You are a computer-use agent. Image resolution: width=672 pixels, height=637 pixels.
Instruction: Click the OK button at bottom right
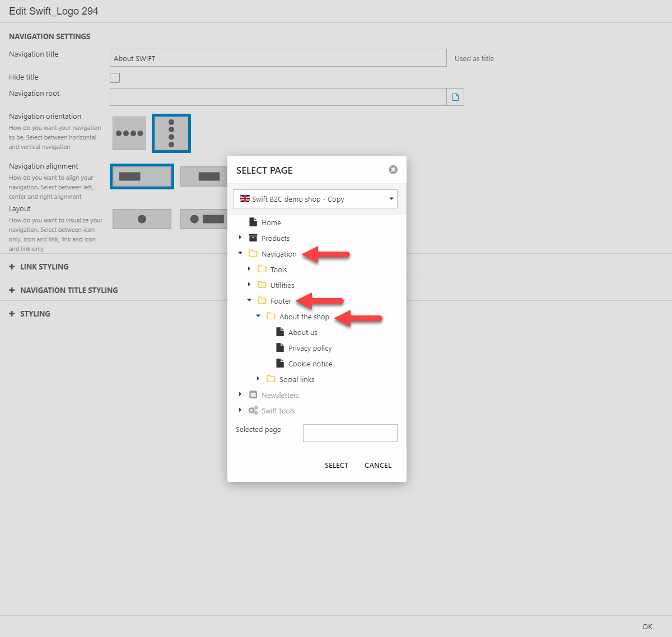coord(647,626)
